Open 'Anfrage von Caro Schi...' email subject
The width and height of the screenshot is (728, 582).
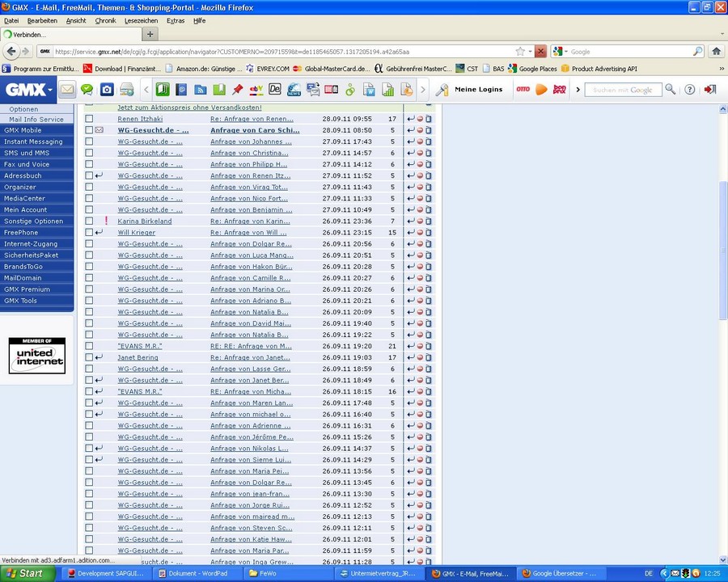254,130
